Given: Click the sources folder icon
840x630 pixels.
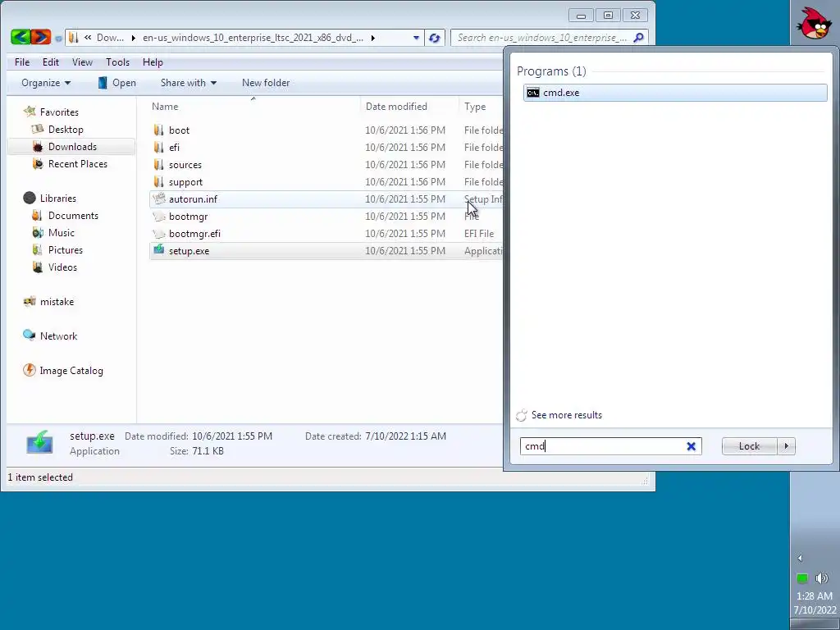Looking at the screenshot, I should [x=158, y=164].
